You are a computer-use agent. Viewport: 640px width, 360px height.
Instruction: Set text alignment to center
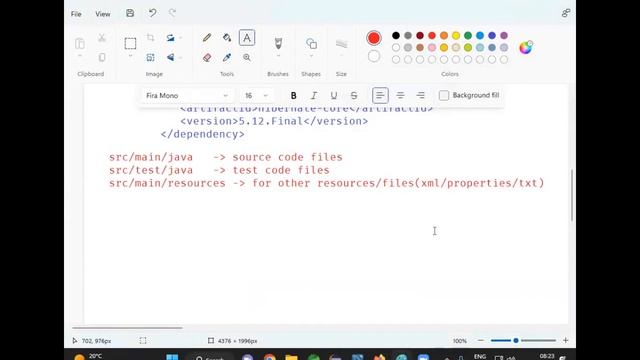[400, 96]
